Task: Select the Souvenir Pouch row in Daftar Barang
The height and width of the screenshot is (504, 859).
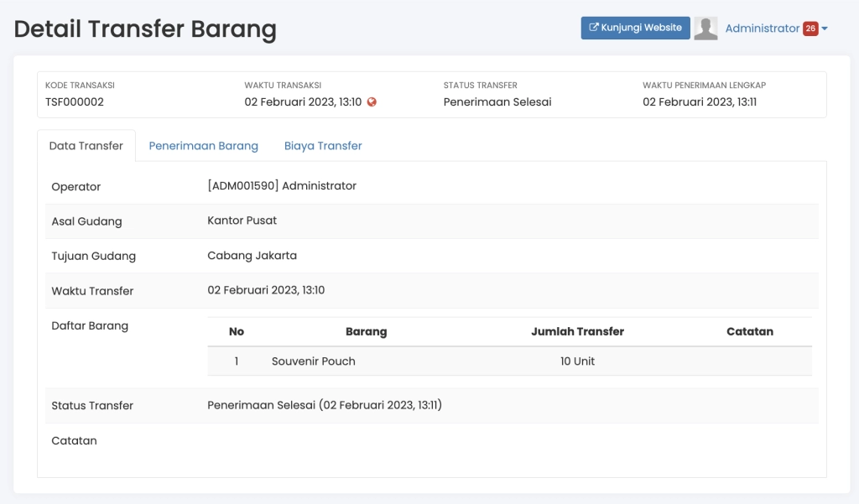Action: coord(313,361)
